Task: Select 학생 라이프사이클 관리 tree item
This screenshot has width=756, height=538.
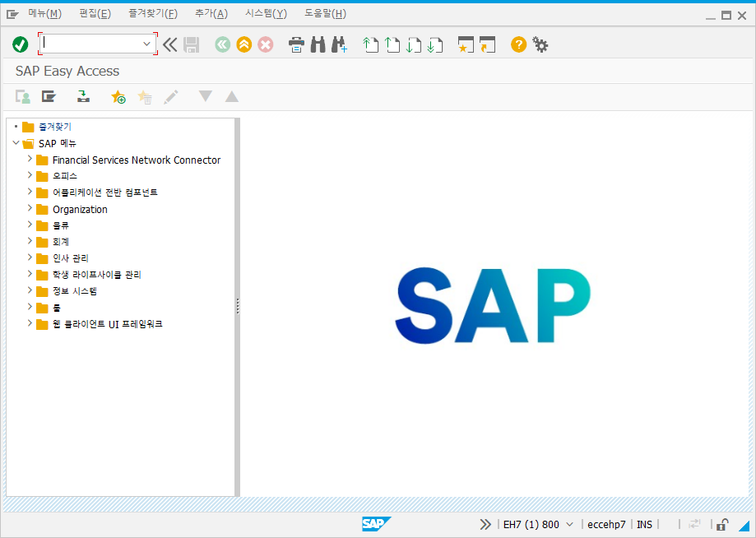Action: pyautogui.click(x=97, y=275)
